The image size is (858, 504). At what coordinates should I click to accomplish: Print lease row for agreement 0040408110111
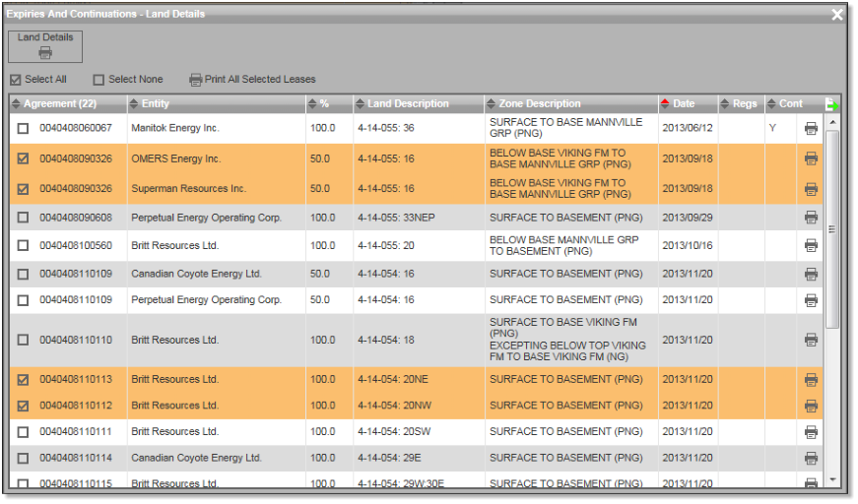point(811,432)
